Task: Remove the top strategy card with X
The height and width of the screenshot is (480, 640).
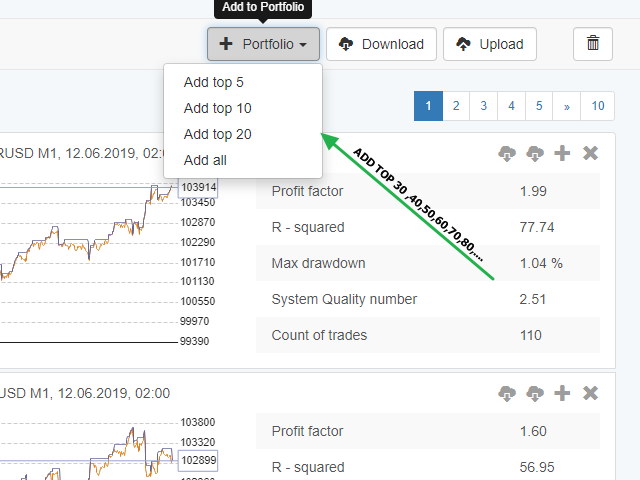Action: point(590,153)
